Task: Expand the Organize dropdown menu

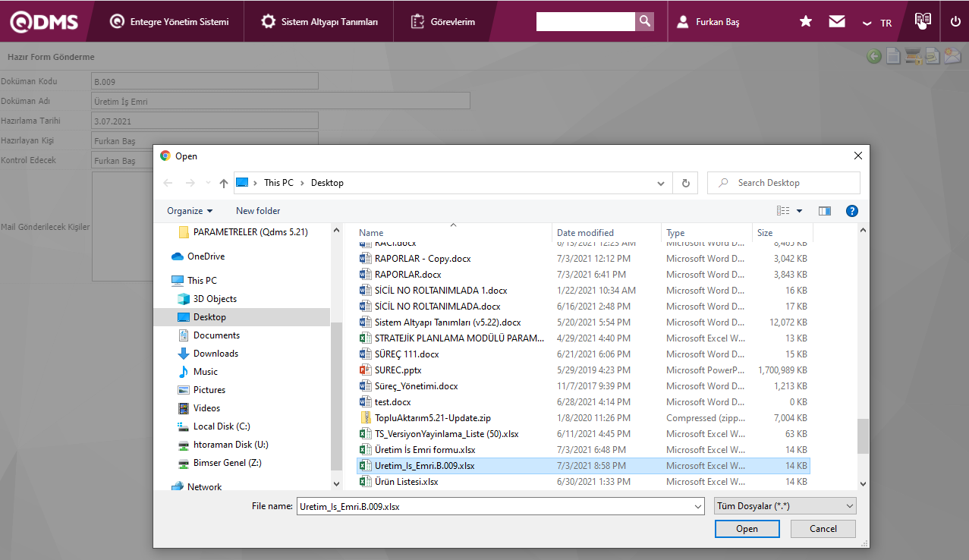Action: 190,211
